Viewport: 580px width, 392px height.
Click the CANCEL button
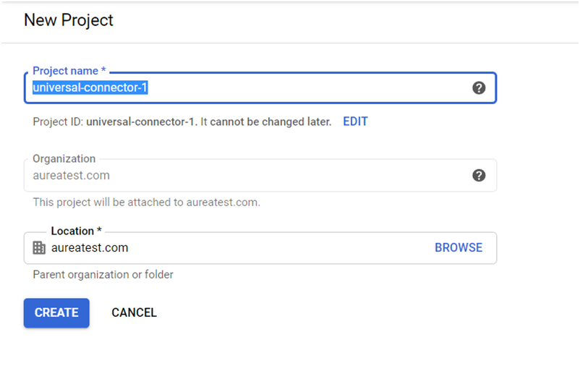(x=135, y=313)
